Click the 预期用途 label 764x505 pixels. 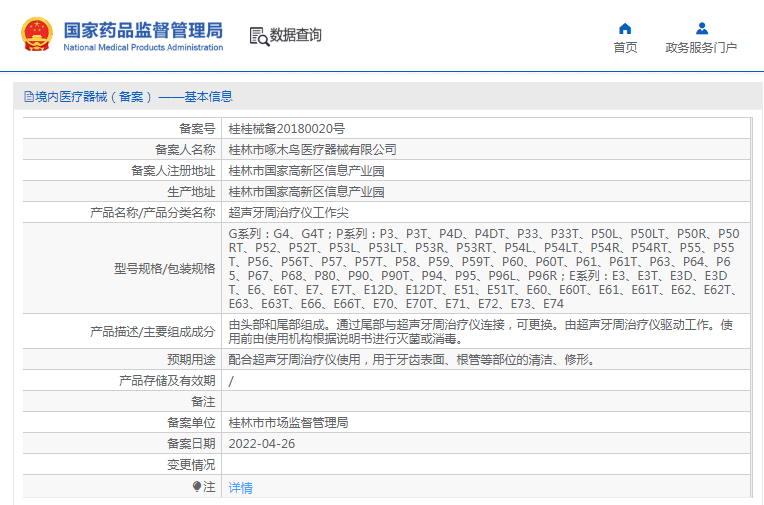(191, 360)
